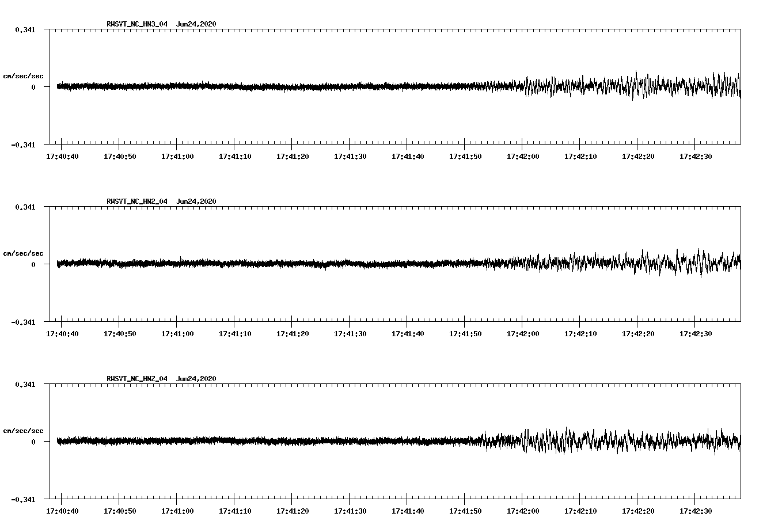Click the cm/sec/sec unit label on HNZ plot

pos(23,431)
